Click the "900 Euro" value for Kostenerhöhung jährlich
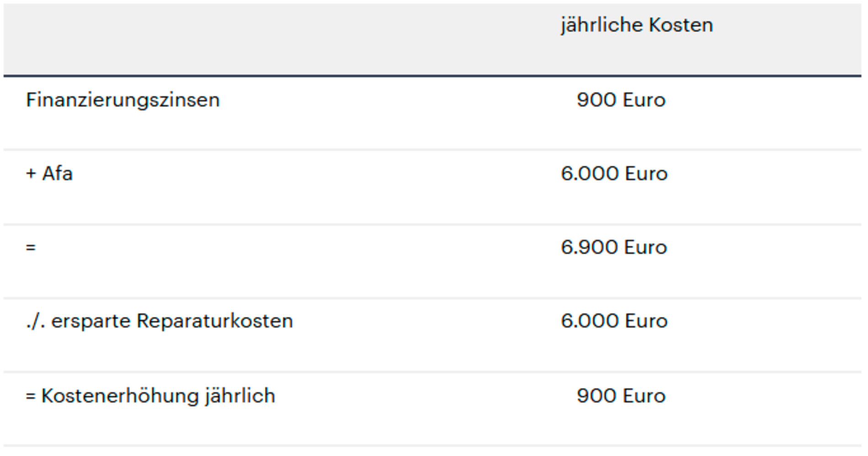This screenshot has width=868, height=456. (621, 396)
